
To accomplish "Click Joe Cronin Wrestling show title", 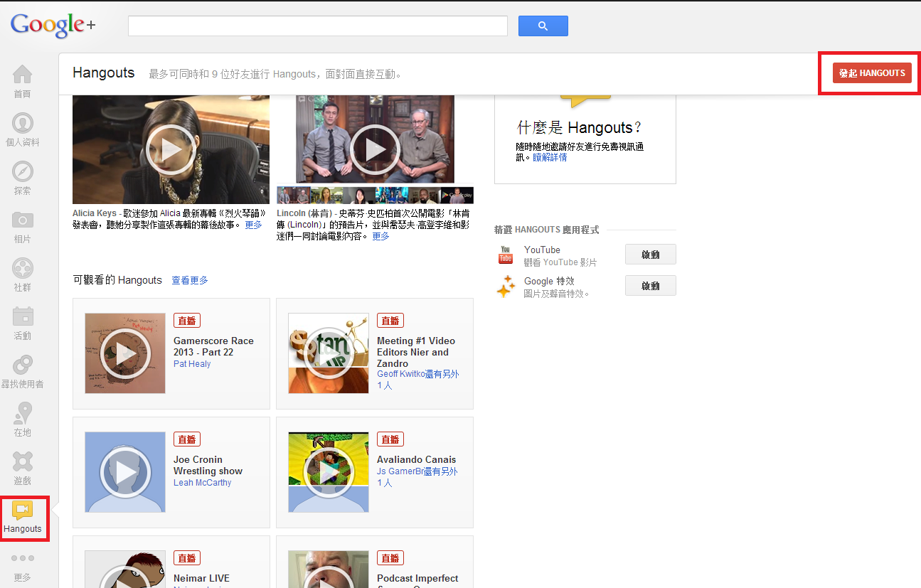I will point(208,465).
